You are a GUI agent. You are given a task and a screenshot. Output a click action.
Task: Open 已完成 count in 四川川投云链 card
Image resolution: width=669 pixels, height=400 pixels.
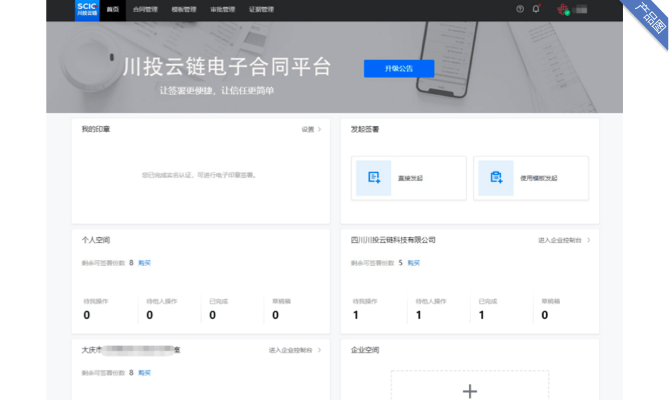coord(482,315)
